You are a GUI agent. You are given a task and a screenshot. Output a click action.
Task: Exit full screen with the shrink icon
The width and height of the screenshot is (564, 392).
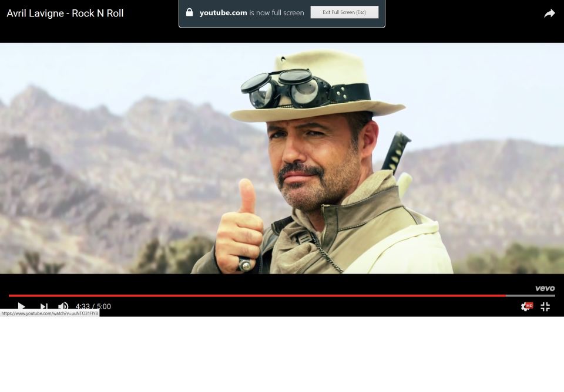pos(545,306)
